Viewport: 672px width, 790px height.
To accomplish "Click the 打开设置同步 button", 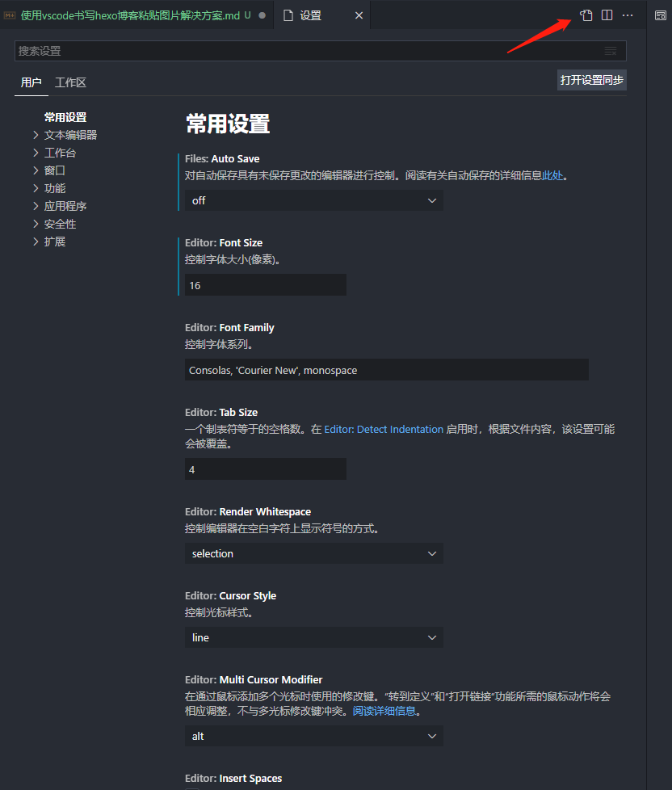I will tap(591, 80).
